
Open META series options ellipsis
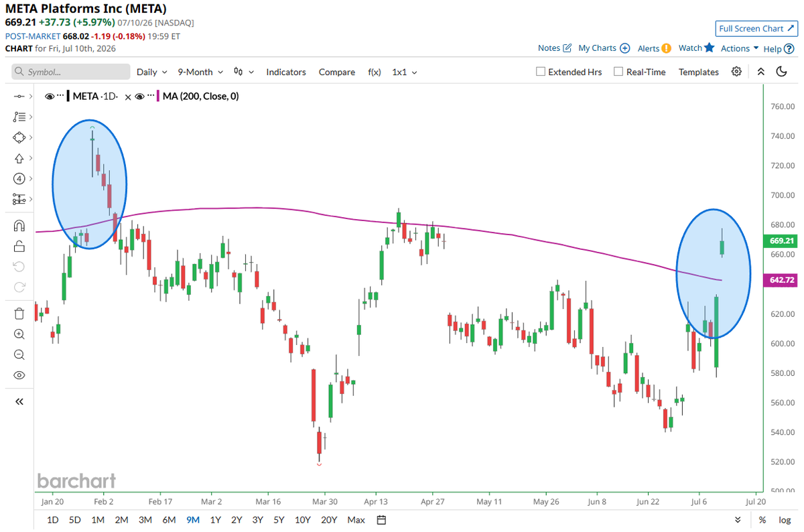60,96
